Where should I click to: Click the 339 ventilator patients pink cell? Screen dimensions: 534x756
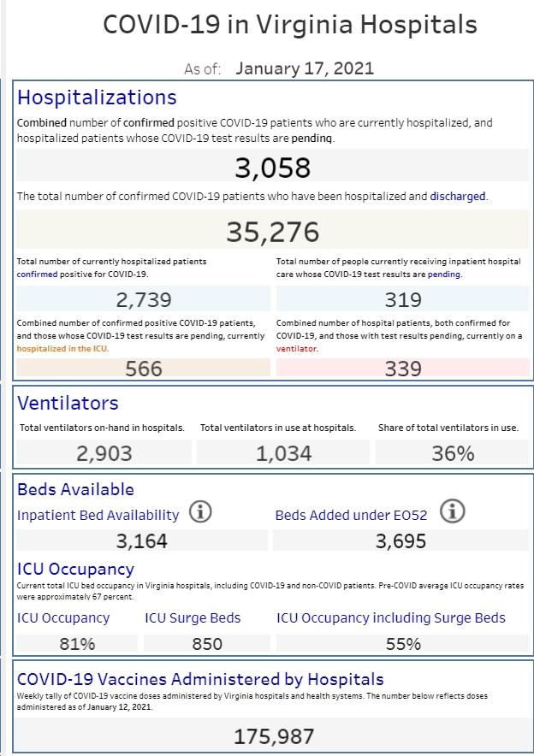(x=403, y=368)
